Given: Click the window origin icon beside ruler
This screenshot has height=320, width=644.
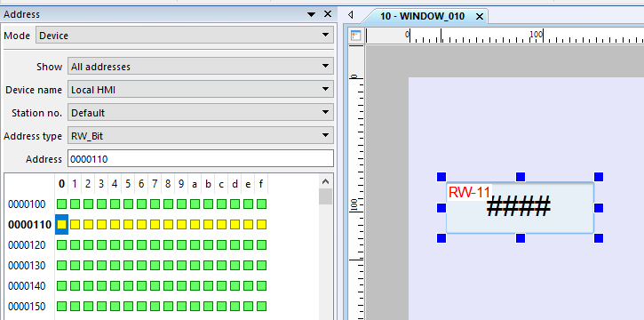Looking at the screenshot, I should coord(355,36).
